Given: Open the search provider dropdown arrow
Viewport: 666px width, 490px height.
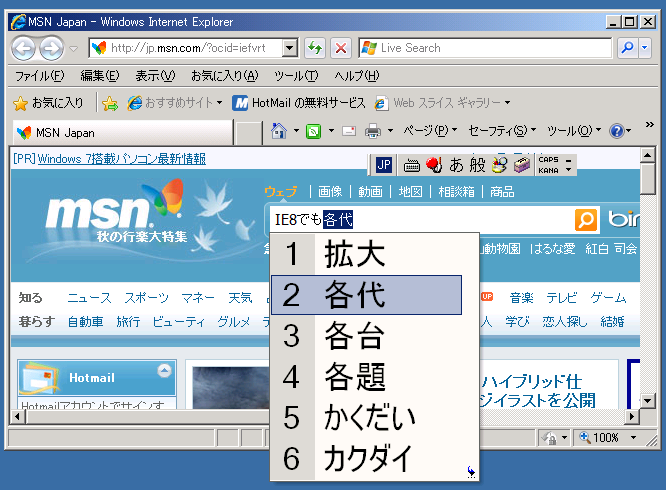Looking at the screenshot, I should pyautogui.click(x=645, y=48).
